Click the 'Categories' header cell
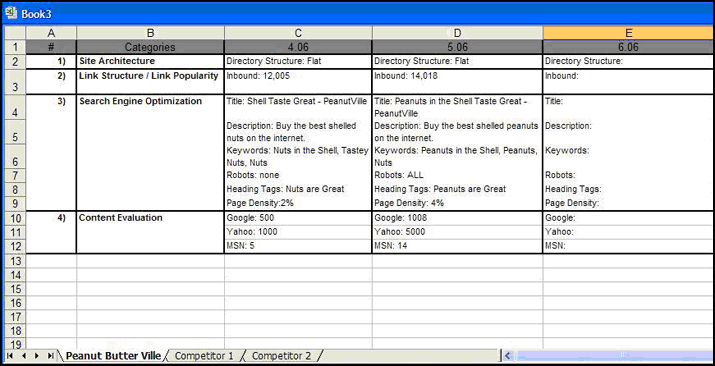The height and width of the screenshot is (366, 715). click(x=150, y=47)
